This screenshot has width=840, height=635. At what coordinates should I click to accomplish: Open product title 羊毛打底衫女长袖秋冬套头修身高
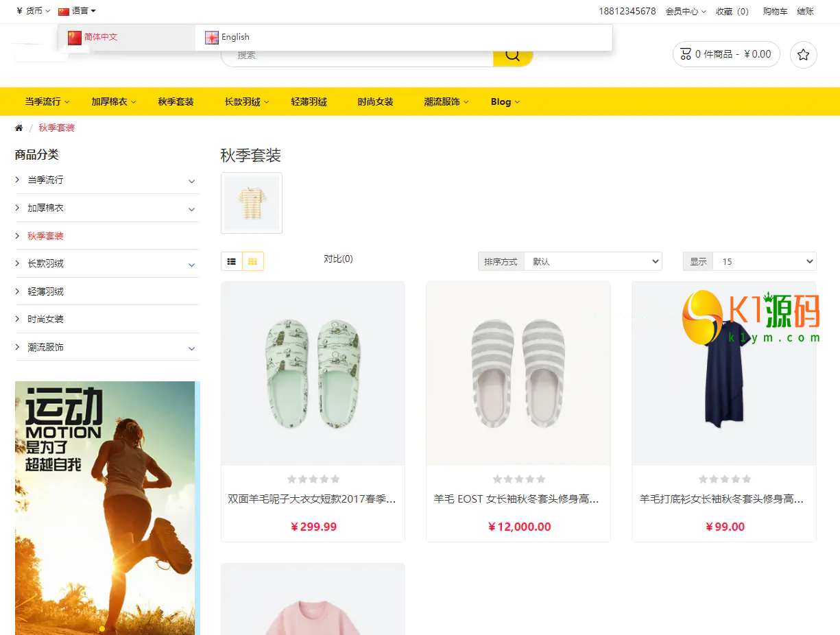[x=722, y=500]
